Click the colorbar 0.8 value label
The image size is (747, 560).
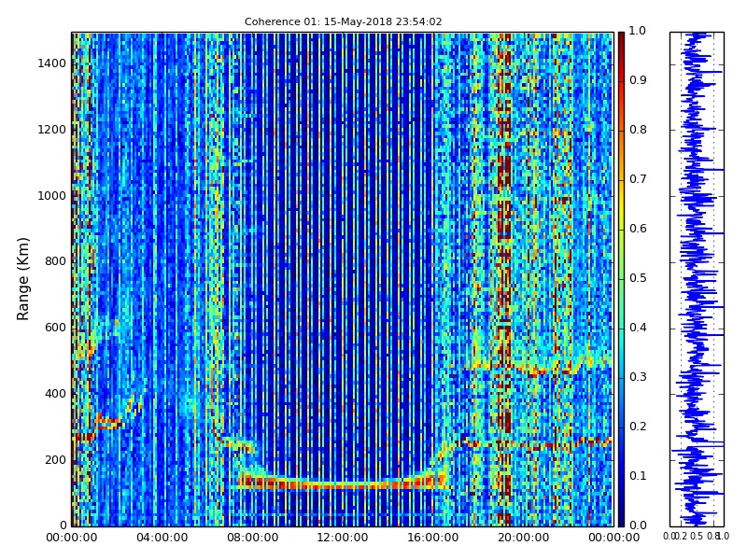[638, 130]
